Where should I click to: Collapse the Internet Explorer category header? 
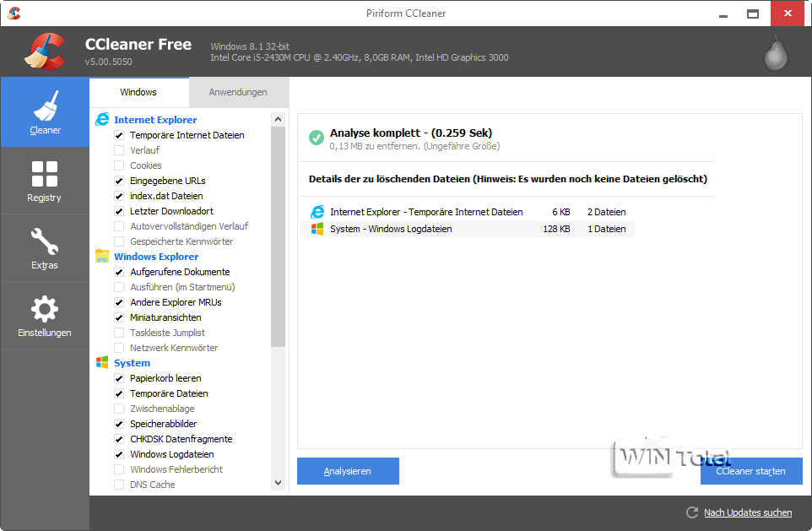pyautogui.click(x=155, y=120)
